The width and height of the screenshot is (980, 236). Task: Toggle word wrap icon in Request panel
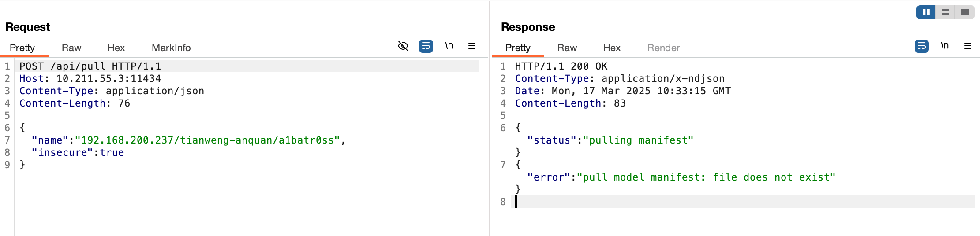pyautogui.click(x=426, y=46)
